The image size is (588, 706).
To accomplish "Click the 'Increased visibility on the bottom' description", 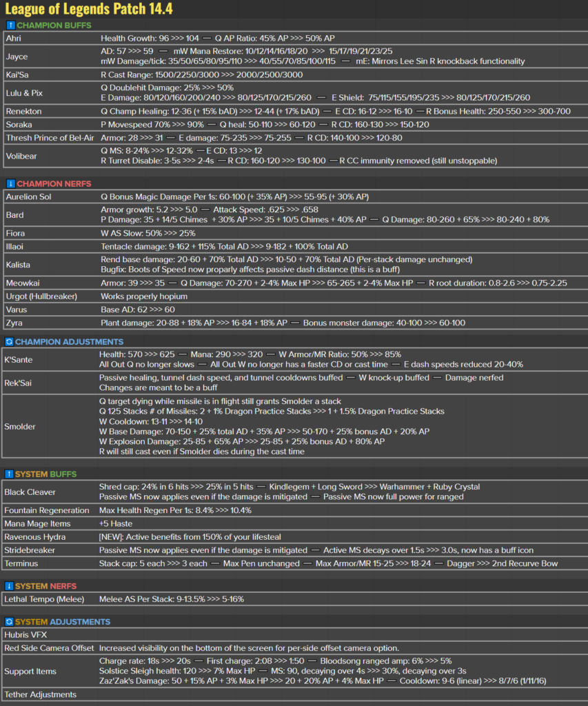I will pyautogui.click(x=249, y=648).
